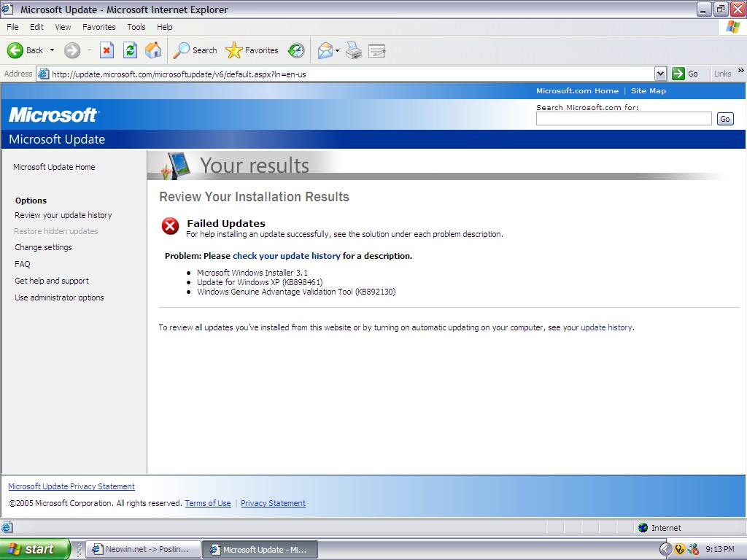
Task: Select the Microsoft Update taskbar button
Action: pyautogui.click(x=260, y=549)
